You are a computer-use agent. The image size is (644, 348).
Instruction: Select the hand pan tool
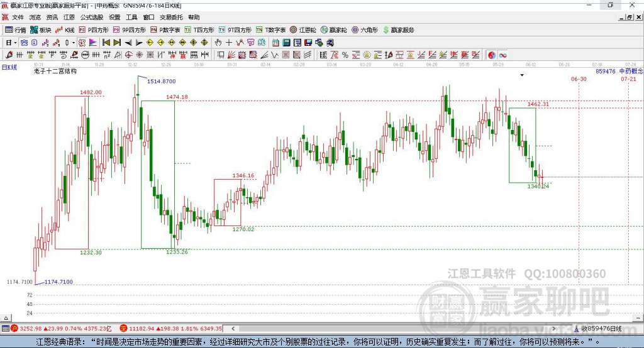218,43
